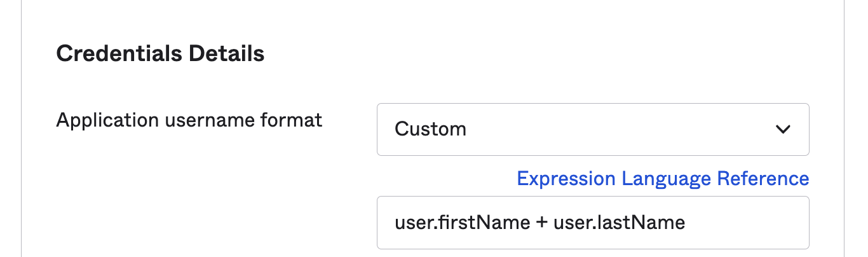Click the Custom value in the dropdown
Image resolution: width=868 pixels, height=257 pixels.
[x=430, y=129]
